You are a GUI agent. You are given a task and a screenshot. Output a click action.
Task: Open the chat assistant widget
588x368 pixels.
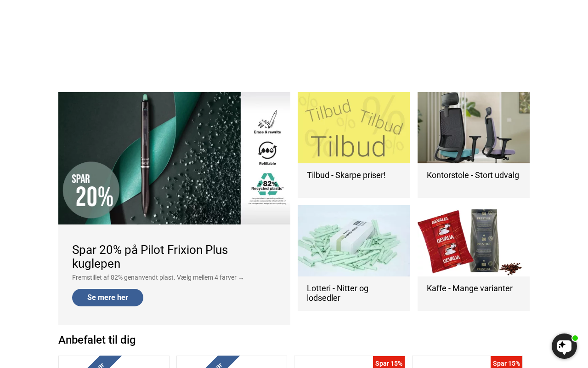coord(564,346)
